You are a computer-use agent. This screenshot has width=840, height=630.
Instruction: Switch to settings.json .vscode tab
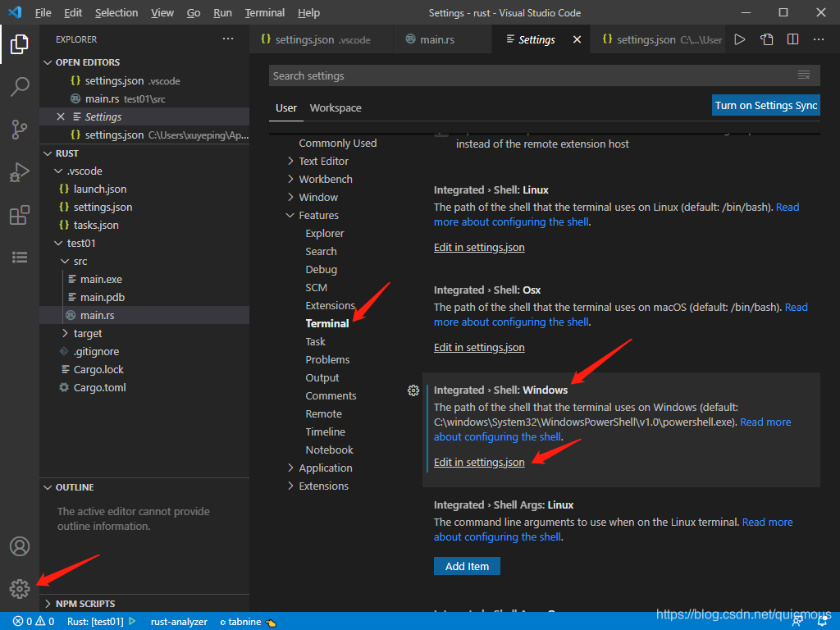322,39
